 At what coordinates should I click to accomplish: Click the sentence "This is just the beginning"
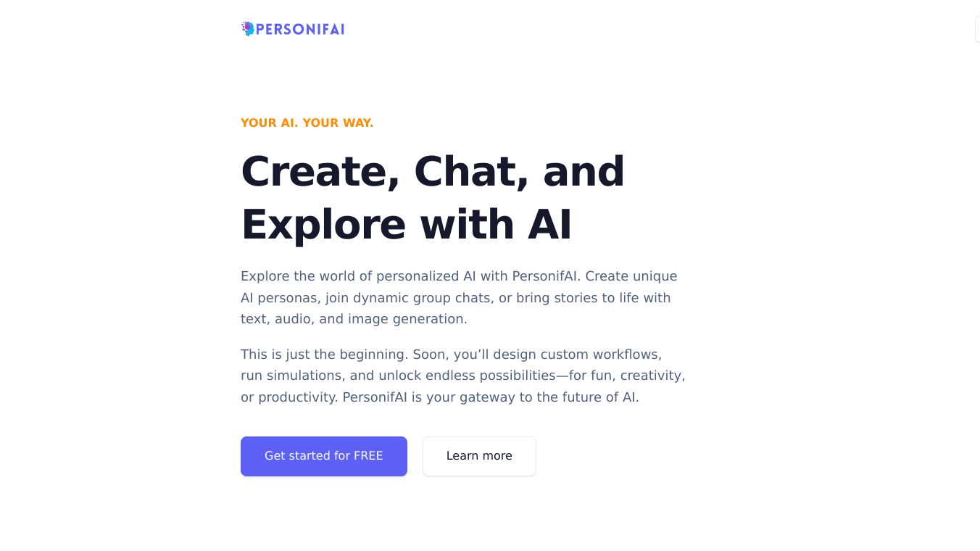324,355
